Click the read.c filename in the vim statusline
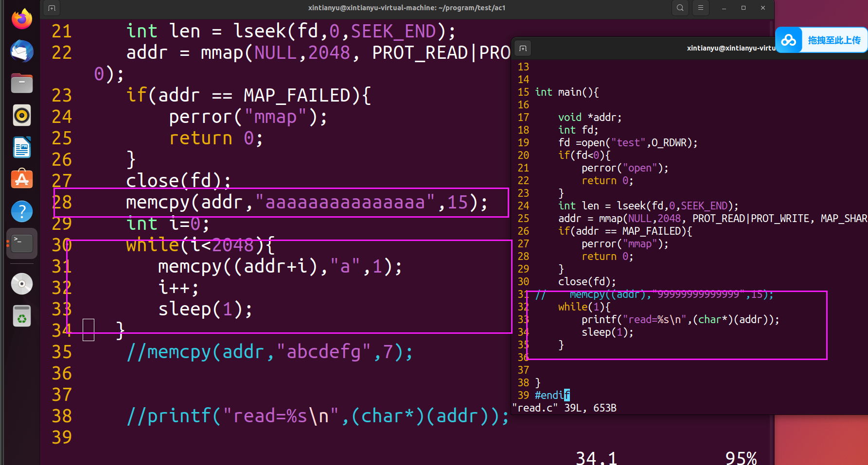This screenshot has width=868, height=465. click(535, 408)
